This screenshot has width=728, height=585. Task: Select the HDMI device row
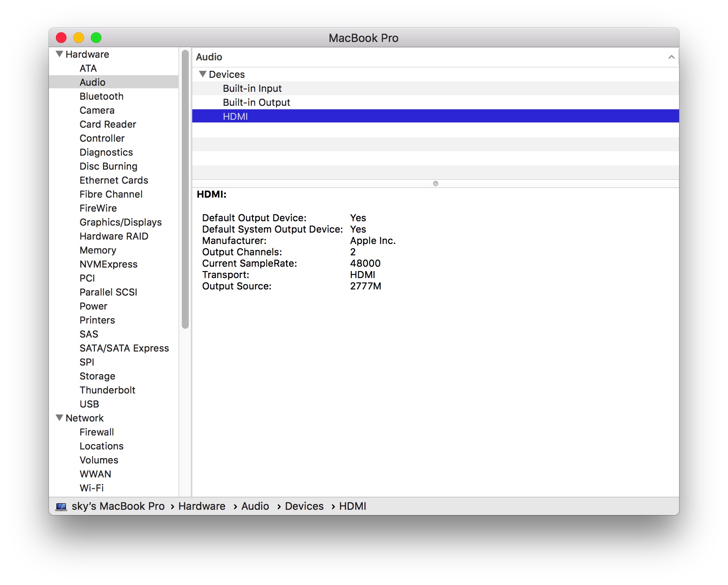pos(435,116)
